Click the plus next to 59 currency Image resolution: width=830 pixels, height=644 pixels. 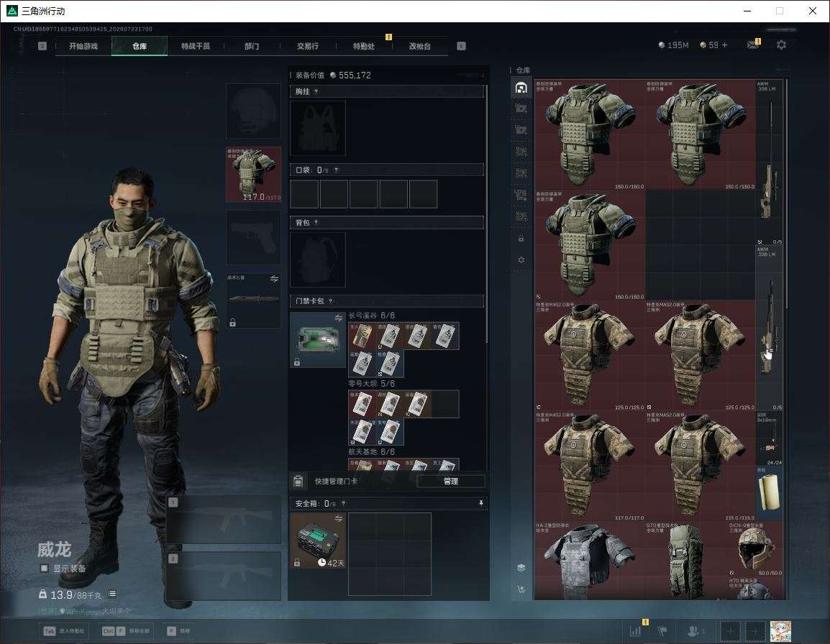[725, 45]
